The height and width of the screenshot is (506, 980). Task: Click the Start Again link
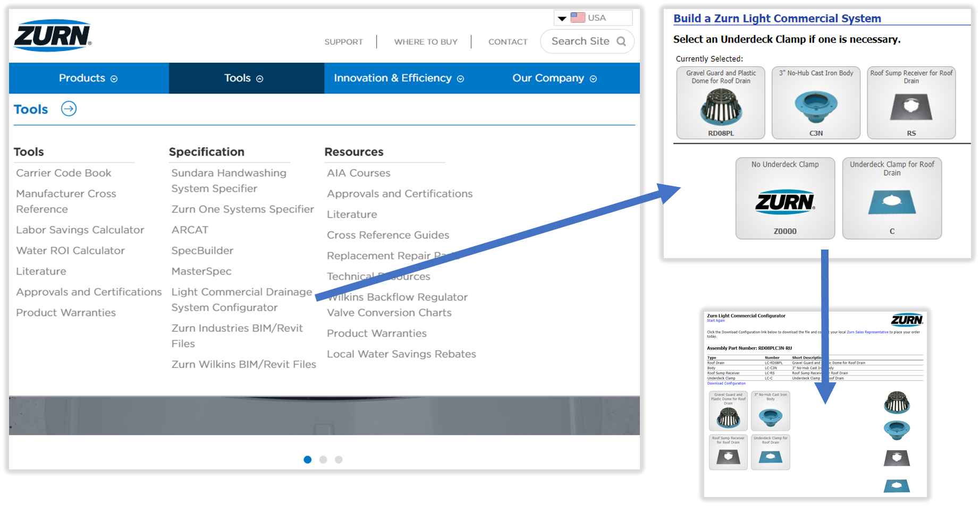715,321
